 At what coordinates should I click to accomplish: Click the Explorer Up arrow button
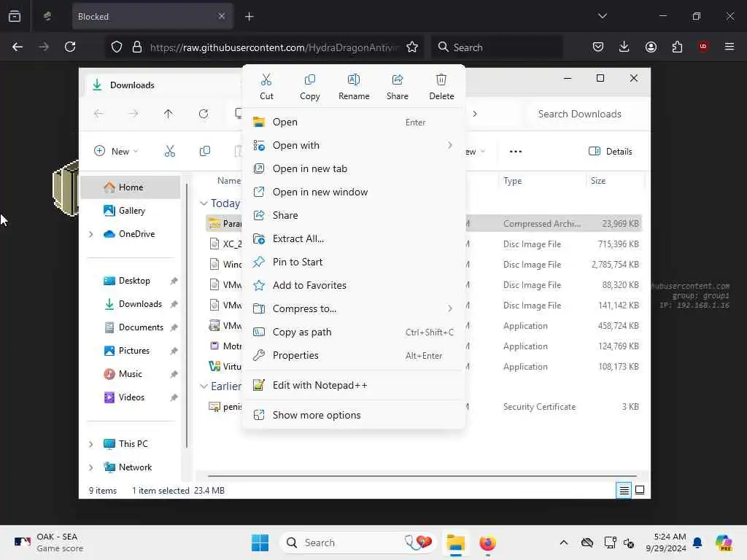tap(169, 114)
